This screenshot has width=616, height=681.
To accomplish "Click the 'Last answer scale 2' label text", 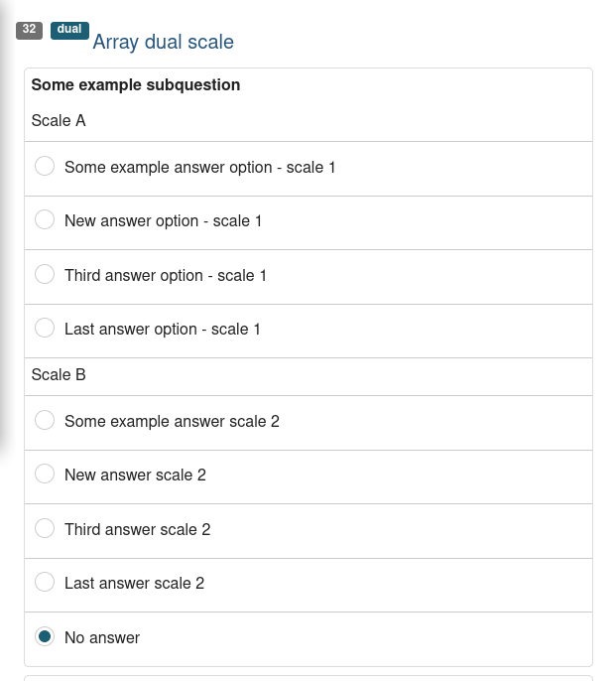I will pos(134,583).
